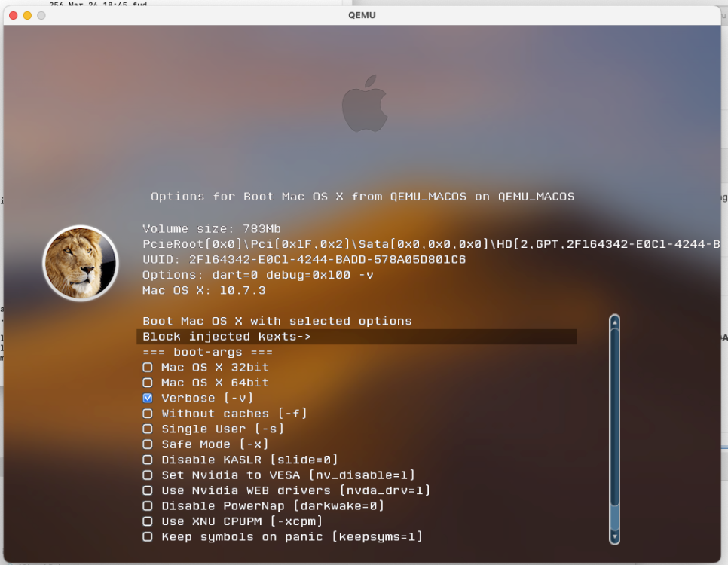Click the UUID text line

click(x=304, y=259)
